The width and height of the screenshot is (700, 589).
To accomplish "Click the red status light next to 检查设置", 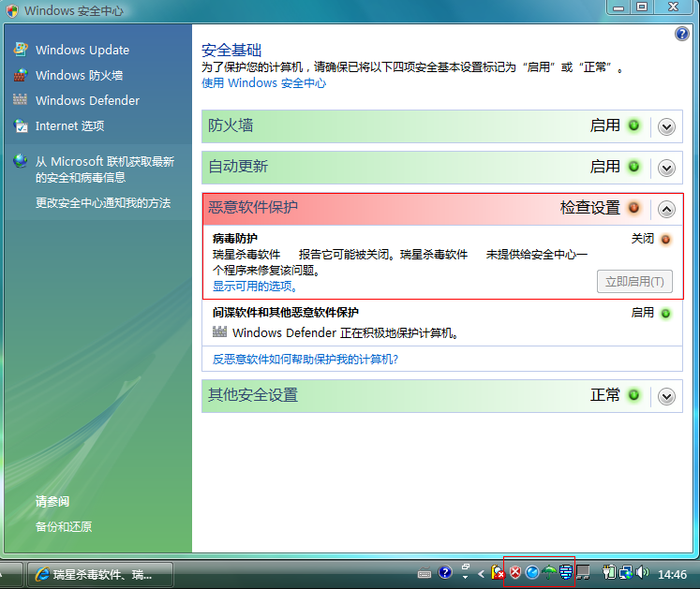I will pyautogui.click(x=633, y=208).
